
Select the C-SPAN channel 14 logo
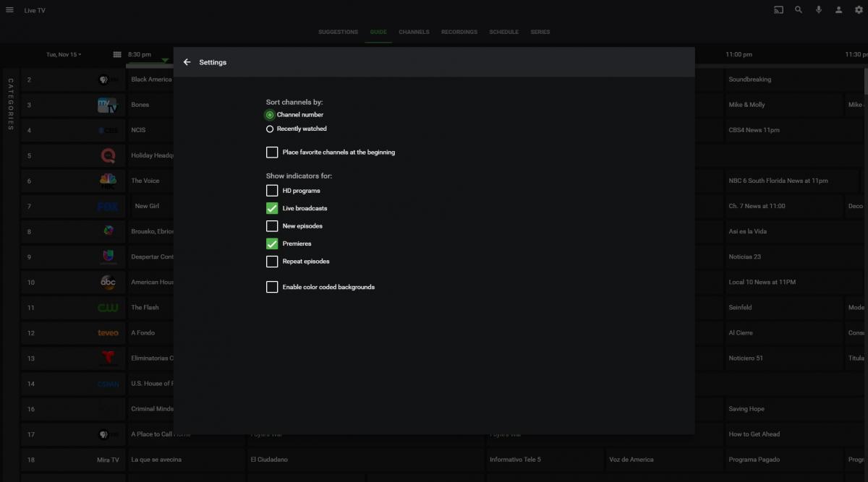108,384
